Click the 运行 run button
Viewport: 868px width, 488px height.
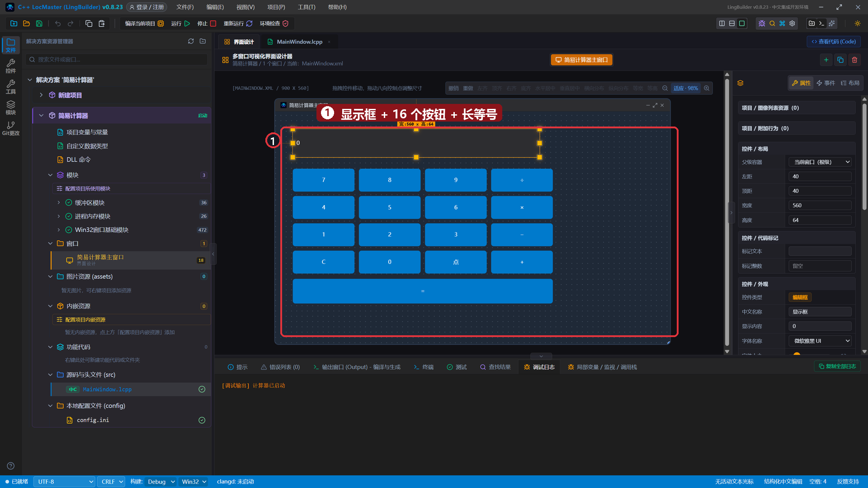[180, 23]
